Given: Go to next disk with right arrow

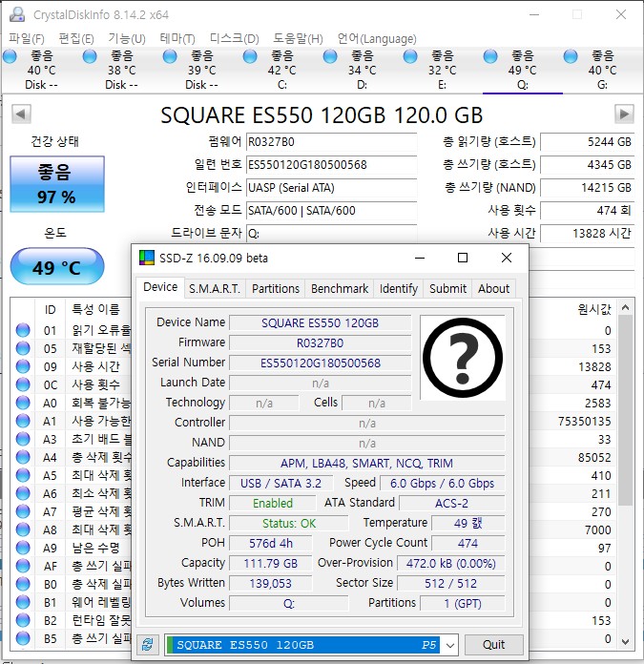Looking at the screenshot, I should [x=624, y=114].
